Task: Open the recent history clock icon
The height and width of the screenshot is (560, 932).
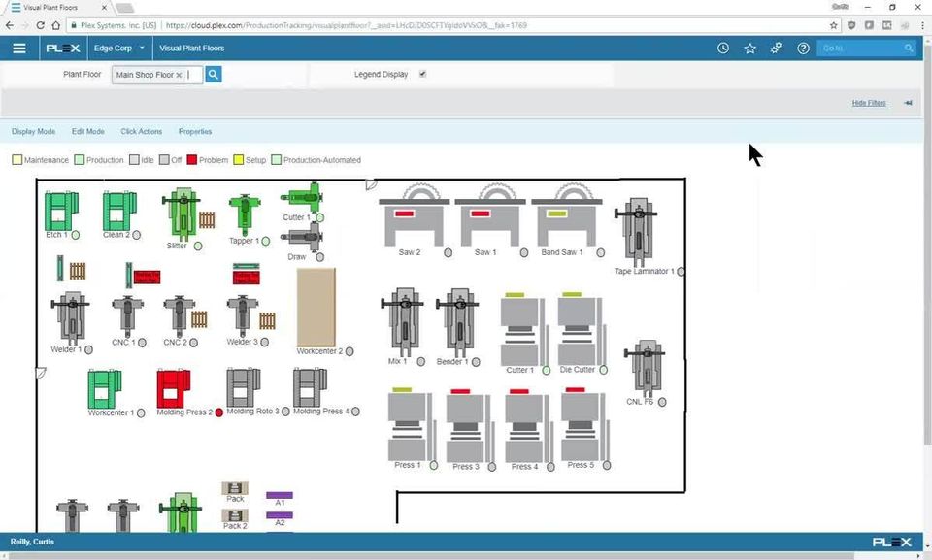Action: [x=722, y=49]
